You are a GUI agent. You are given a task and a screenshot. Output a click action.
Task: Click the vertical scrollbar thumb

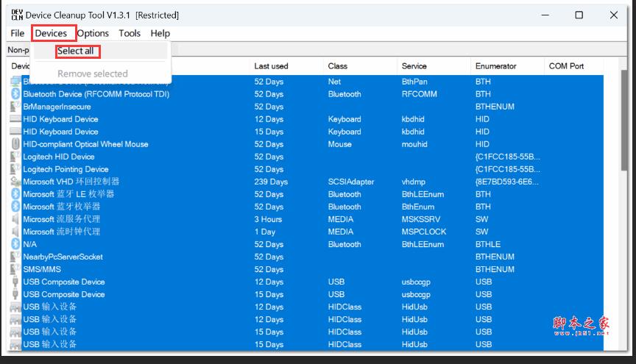coord(623,120)
